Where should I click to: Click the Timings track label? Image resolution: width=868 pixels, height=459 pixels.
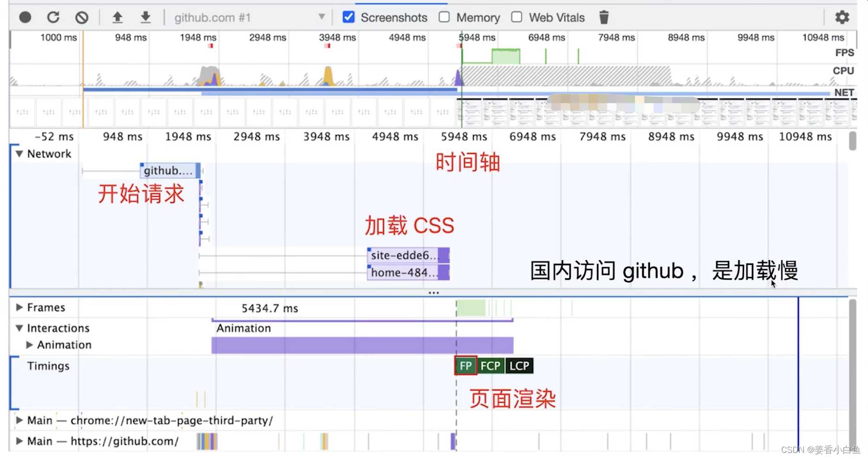[48, 366]
